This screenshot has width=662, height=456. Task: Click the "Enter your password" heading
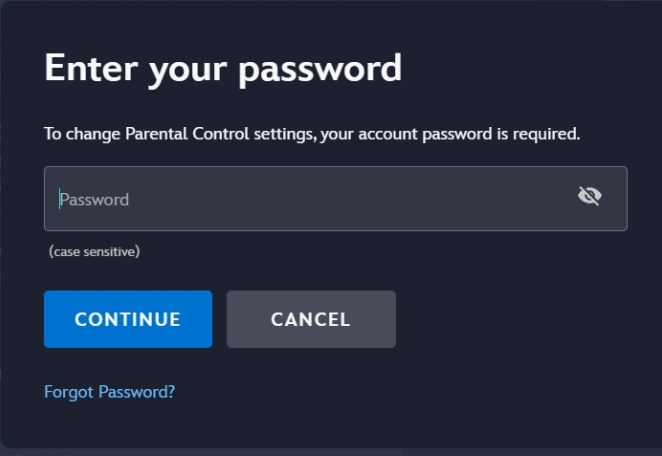pyautogui.click(x=223, y=70)
